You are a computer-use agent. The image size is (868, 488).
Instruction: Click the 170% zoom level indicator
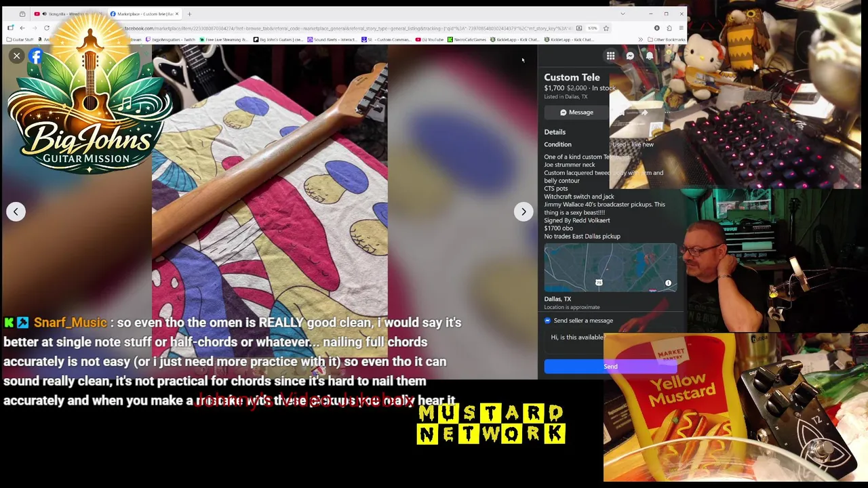pos(592,28)
